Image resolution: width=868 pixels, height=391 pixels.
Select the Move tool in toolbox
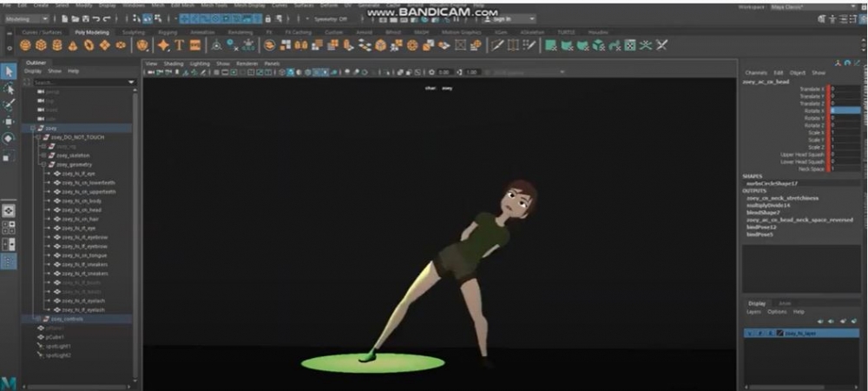point(9,122)
